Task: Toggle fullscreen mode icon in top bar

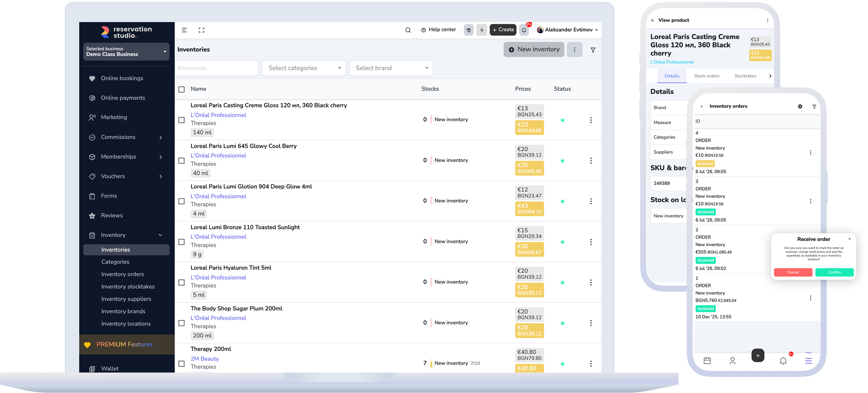Action: pyautogui.click(x=202, y=30)
